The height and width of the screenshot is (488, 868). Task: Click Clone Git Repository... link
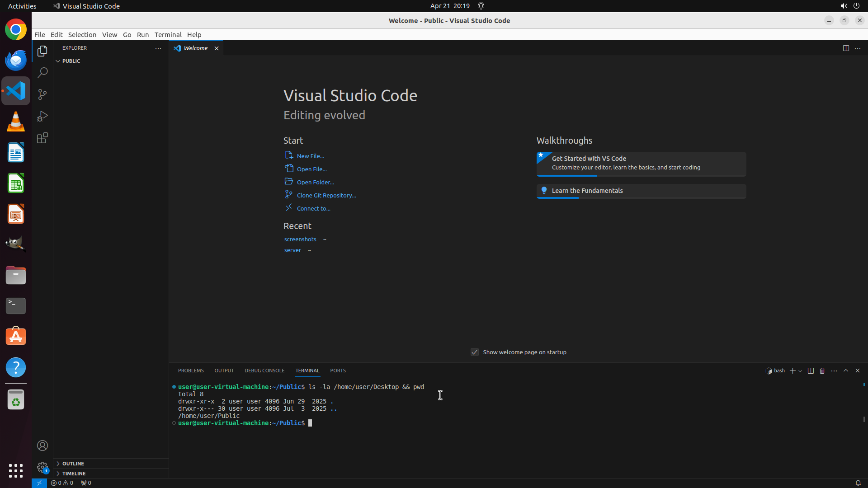(326, 195)
